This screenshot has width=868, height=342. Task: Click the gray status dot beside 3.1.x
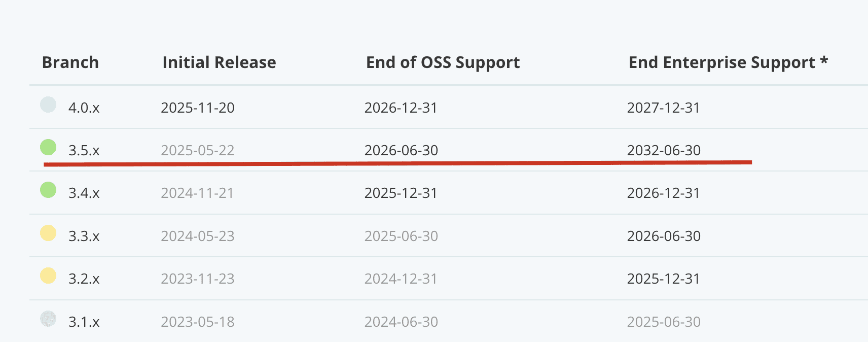(x=48, y=319)
